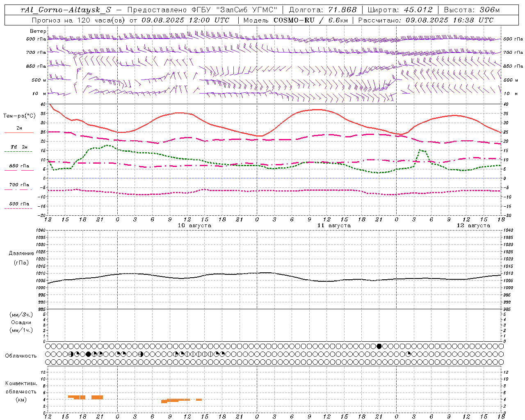Click the 700 гПа temperature legend entry
This screenshot has width=525, height=420.
tap(19, 185)
